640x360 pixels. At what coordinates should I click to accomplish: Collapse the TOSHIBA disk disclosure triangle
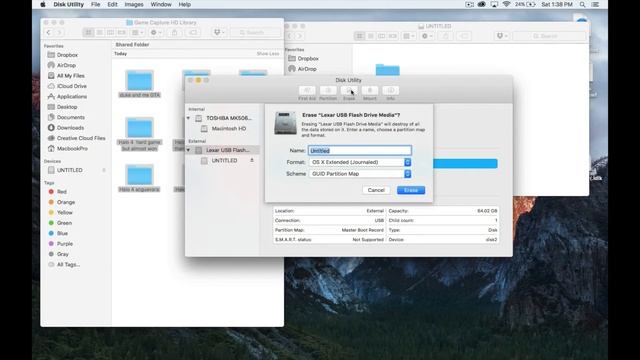tap(189, 118)
